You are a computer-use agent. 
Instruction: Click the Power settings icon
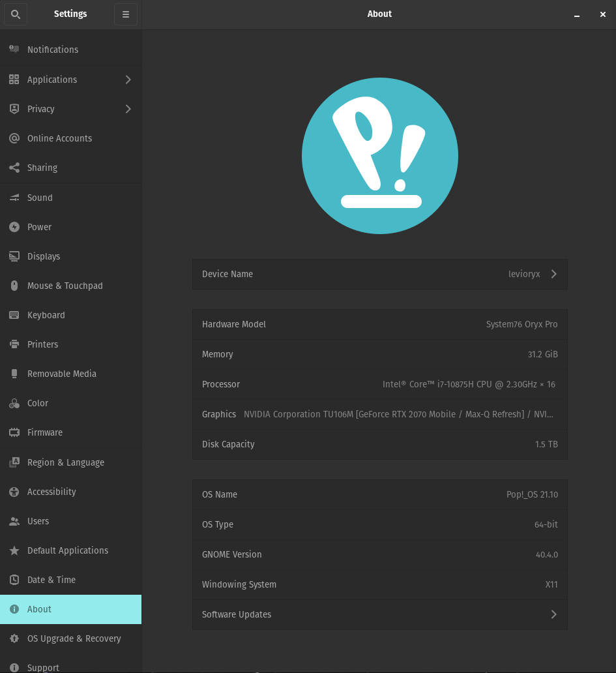pos(13,226)
